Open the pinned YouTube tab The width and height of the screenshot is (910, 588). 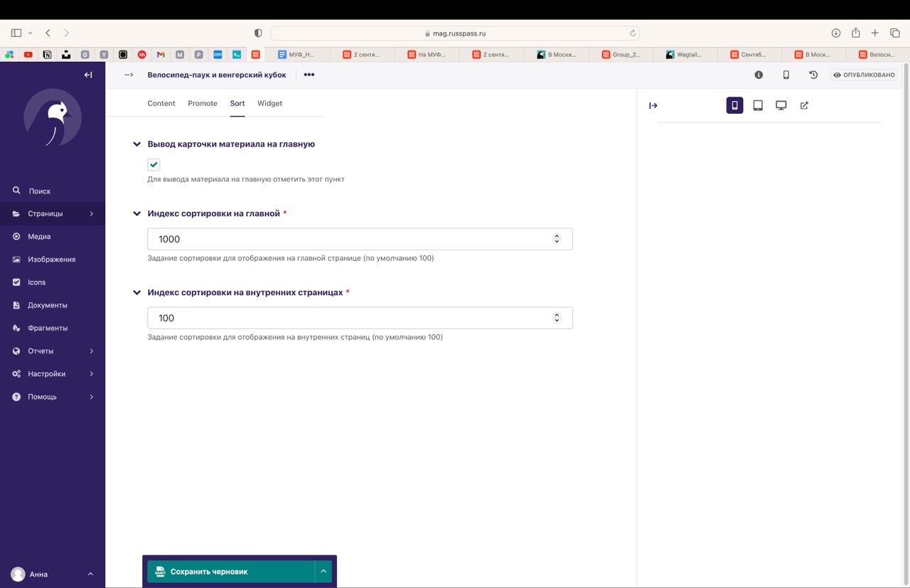(x=28, y=54)
